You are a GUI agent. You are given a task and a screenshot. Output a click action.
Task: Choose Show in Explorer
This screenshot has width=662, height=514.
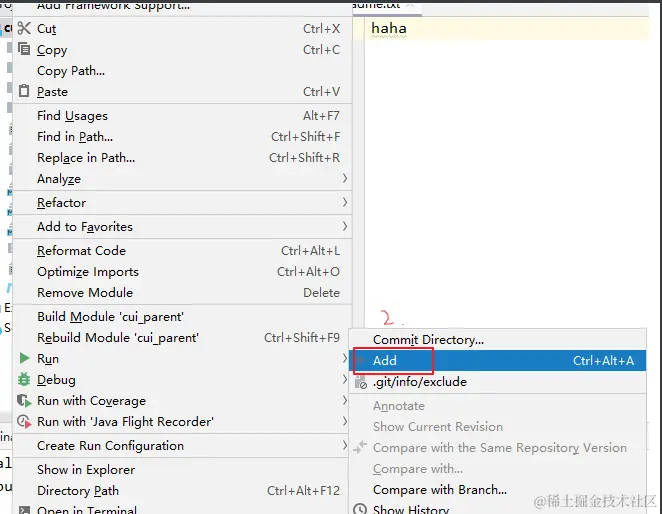point(183,470)
